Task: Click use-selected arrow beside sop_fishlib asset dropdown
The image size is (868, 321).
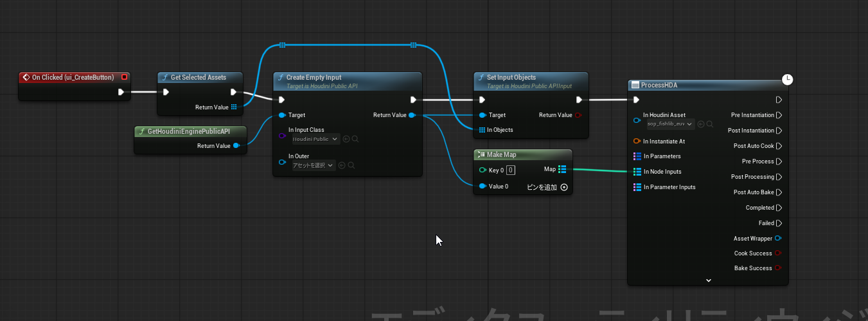Action: (x=701, y=124)
